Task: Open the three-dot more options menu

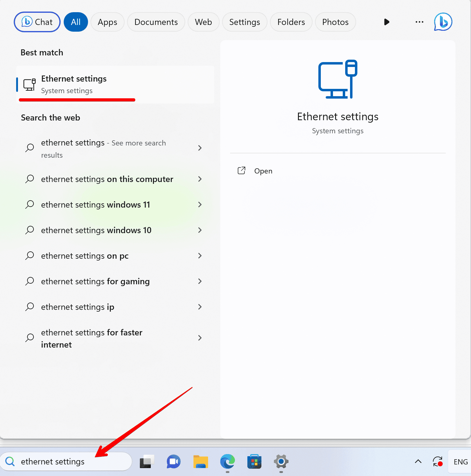Action: click(x=419, y=22)
